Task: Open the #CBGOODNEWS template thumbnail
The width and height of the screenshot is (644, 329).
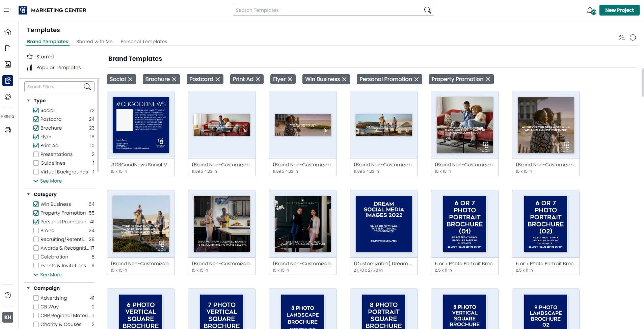Action: [141, 125]
